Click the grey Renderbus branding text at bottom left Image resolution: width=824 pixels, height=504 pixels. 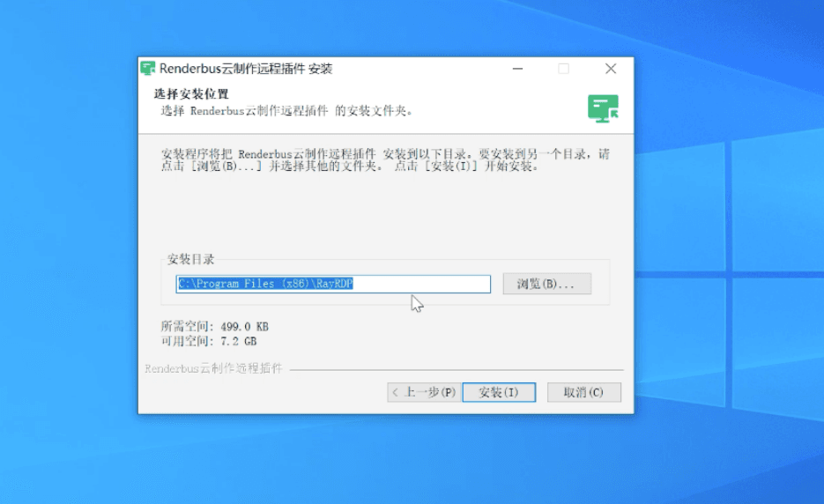tap(214, 368)
